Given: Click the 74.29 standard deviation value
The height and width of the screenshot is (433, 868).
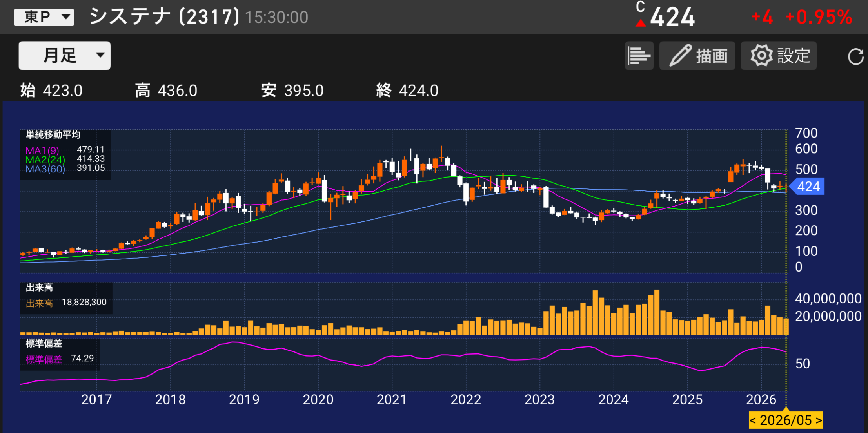Looking at the screenshot, I should pyautogui.click(x=82, y=359).
